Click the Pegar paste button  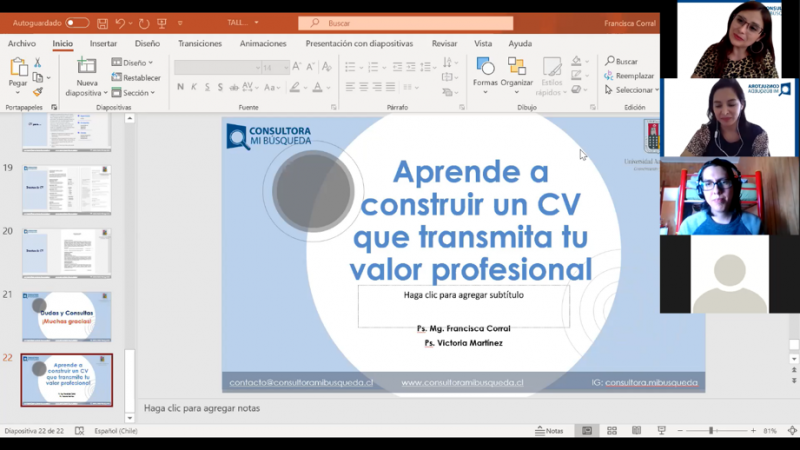point(18,76)
